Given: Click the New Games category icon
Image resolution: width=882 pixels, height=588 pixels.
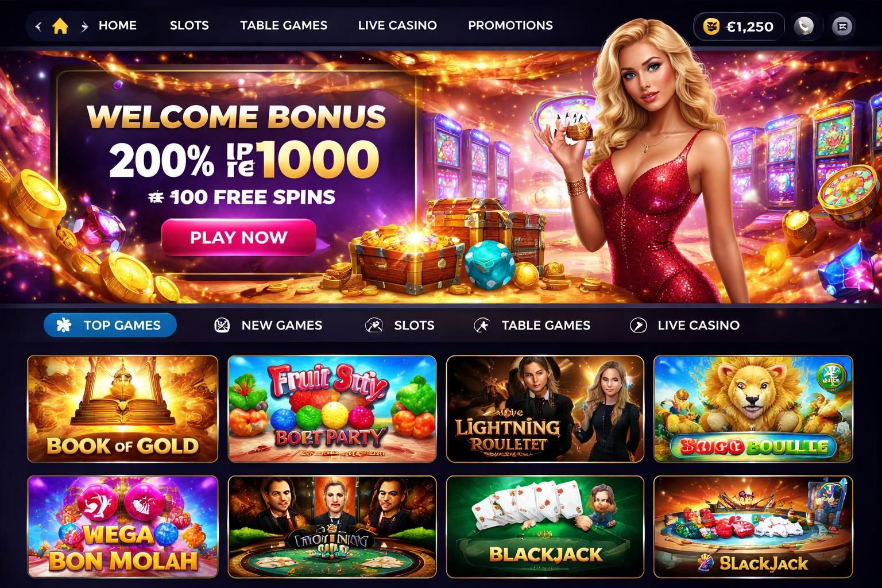Looking at the screenshot, I should click(222, 325).
